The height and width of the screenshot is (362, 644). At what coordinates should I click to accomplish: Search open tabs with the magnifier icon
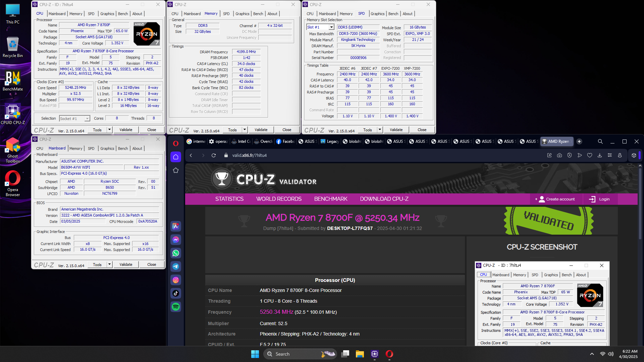click(600, 141)
